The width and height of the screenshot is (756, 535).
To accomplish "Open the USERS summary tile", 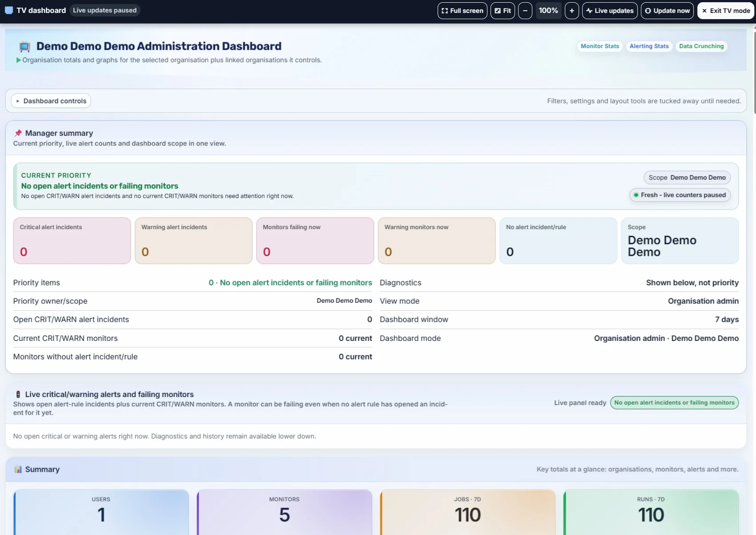I will coord(101,512).
